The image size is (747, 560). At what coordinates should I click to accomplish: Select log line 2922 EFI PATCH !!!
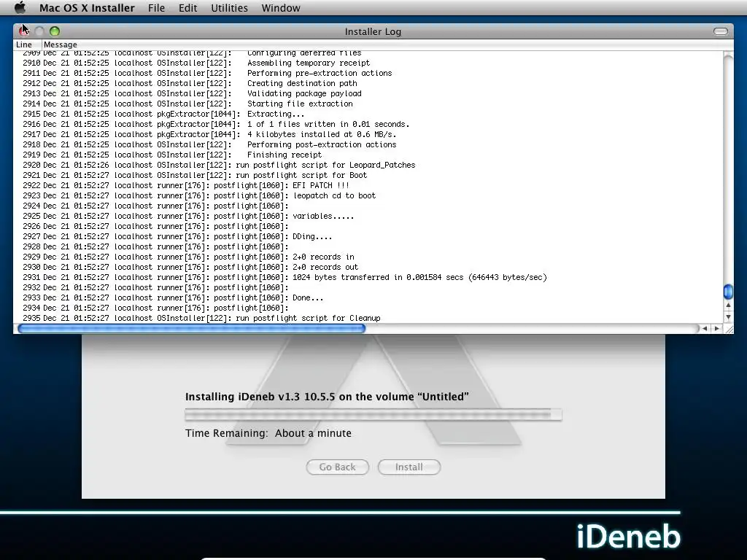[x=368, y=185]
